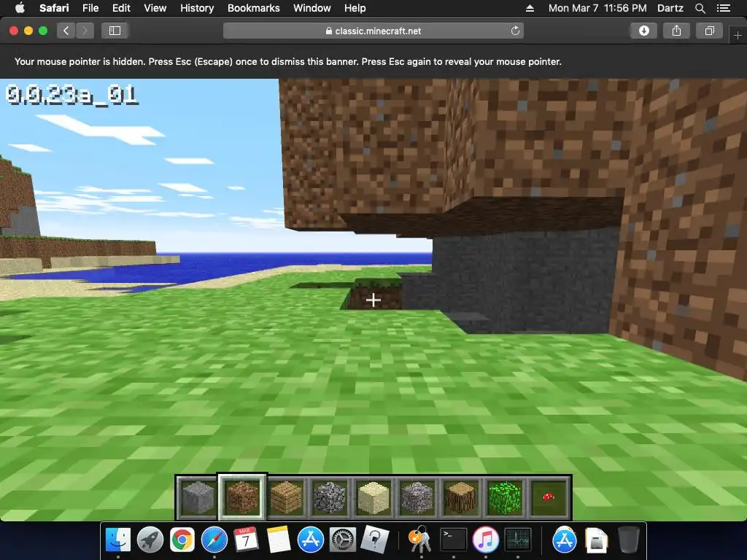
Task: Select the cobblestone block in hotbar
Action: [330, 497]
